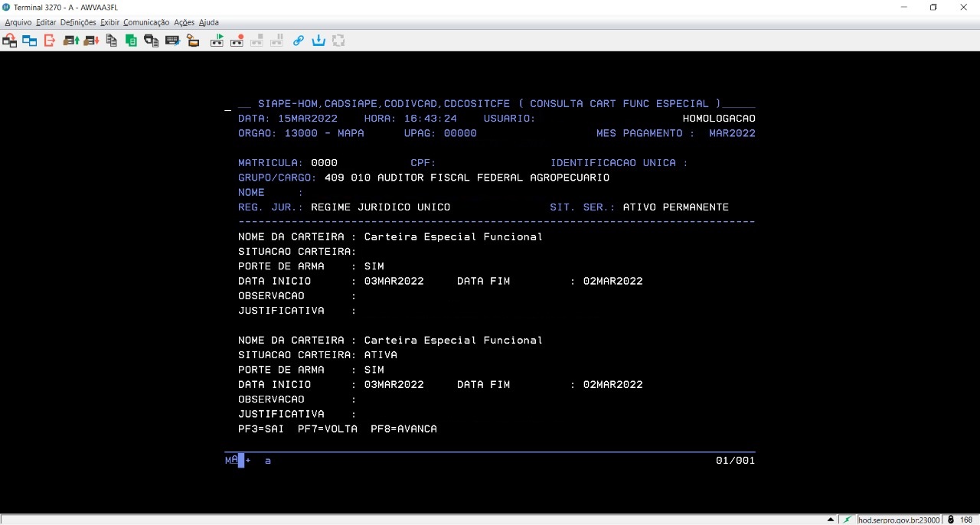The height and width of the screenshot is (525, 980).
Task: Click the red exit/disconnect icon
Action: click(50, 41)
